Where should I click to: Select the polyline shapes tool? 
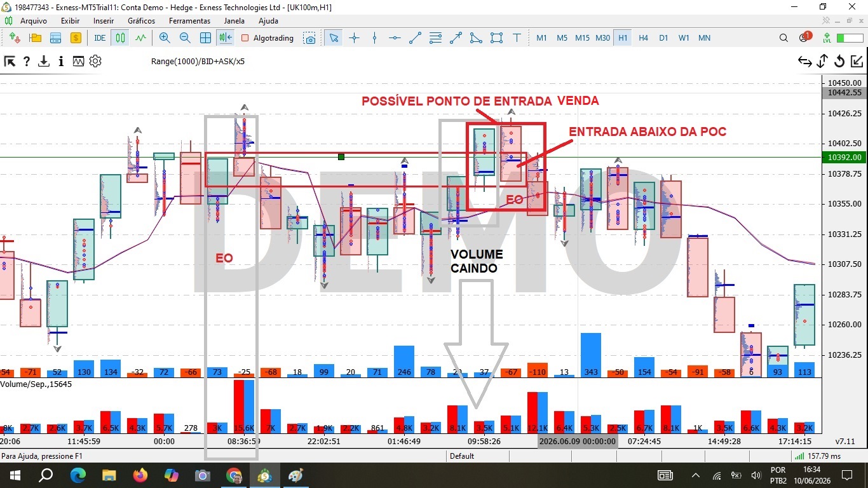pyautogui.click(x=476, y=38)
